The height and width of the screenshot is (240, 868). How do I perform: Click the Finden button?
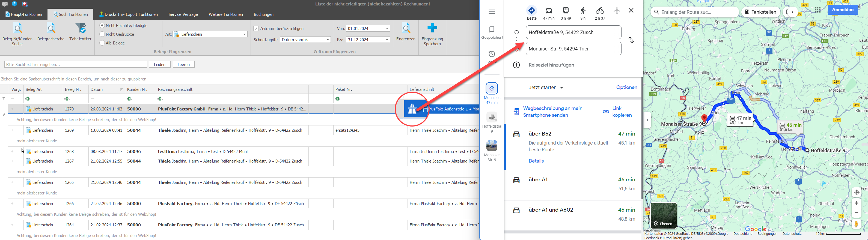tap(159, 64)
